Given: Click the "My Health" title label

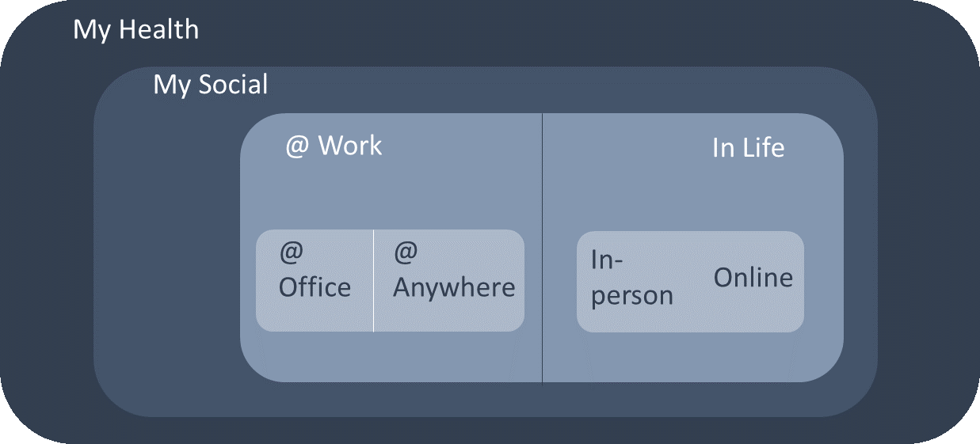Looking at the screenshot, I should (x=135, y=30).
